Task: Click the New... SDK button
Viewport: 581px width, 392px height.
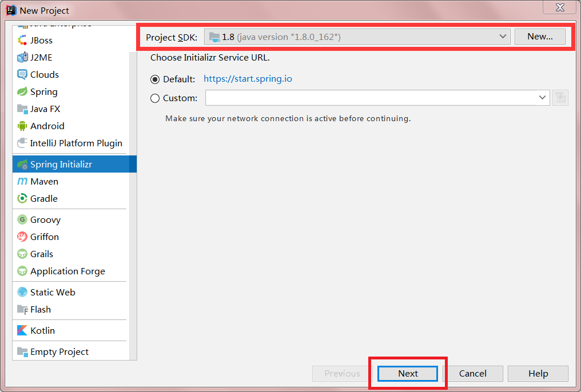Action: pos(540,37)
